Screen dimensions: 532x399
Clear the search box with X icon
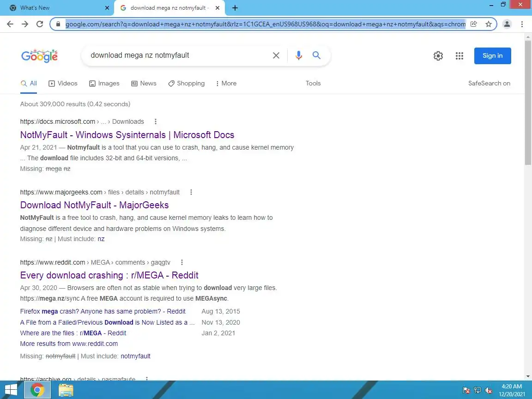point(276,55)
